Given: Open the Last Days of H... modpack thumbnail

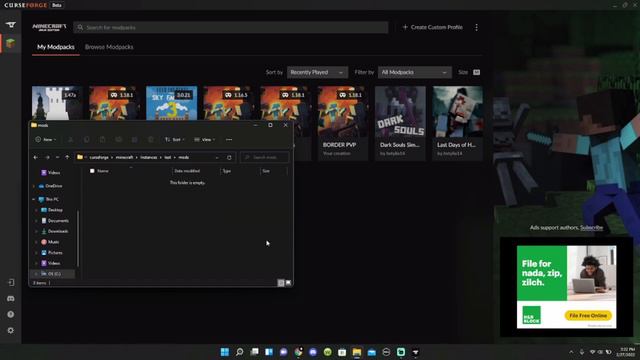Looking at the screenshot, I should pyautogui.click(x=458, y=111).
